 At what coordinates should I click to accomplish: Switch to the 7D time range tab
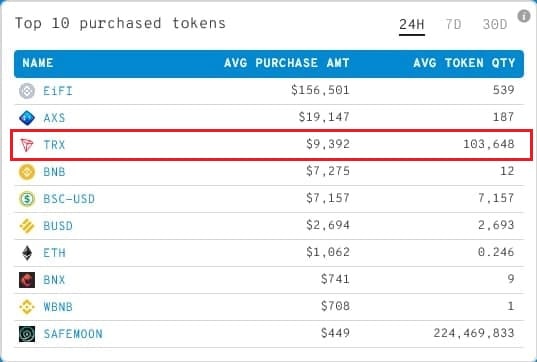pyautogui.click(x=453, y=25)
